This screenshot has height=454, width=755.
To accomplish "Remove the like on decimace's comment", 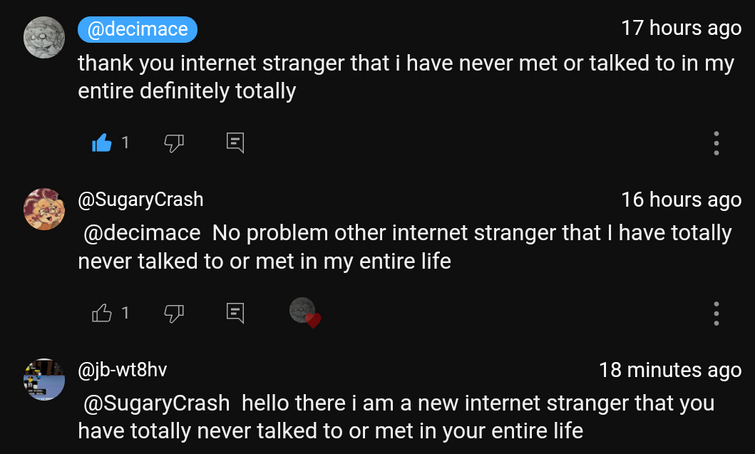I will [x=101, y=143].
